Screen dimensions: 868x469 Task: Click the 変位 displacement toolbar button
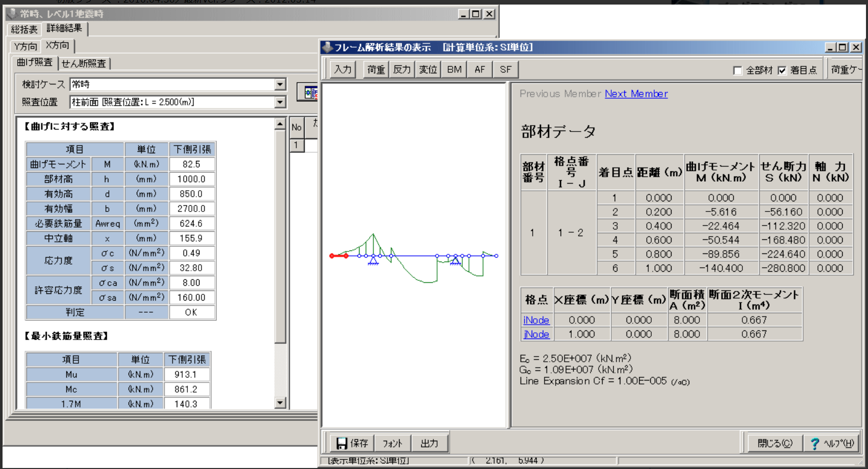428,69
